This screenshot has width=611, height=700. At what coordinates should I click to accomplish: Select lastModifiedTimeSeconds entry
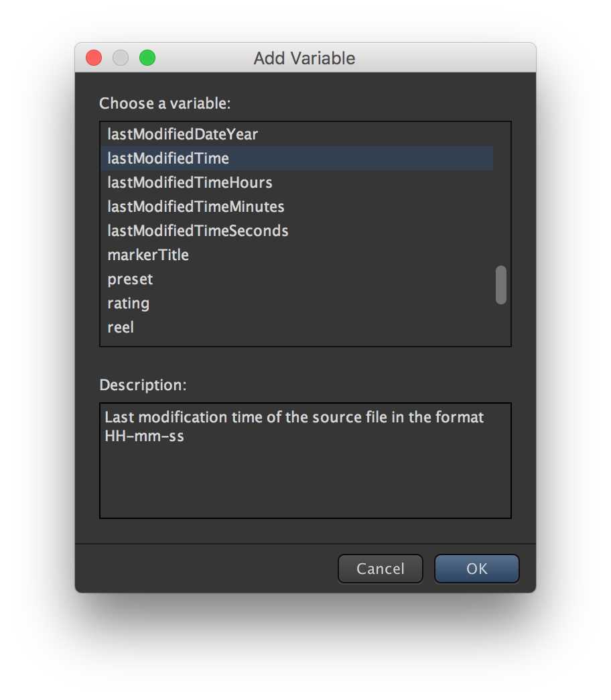pyautogui.click(x=297, y=231)
